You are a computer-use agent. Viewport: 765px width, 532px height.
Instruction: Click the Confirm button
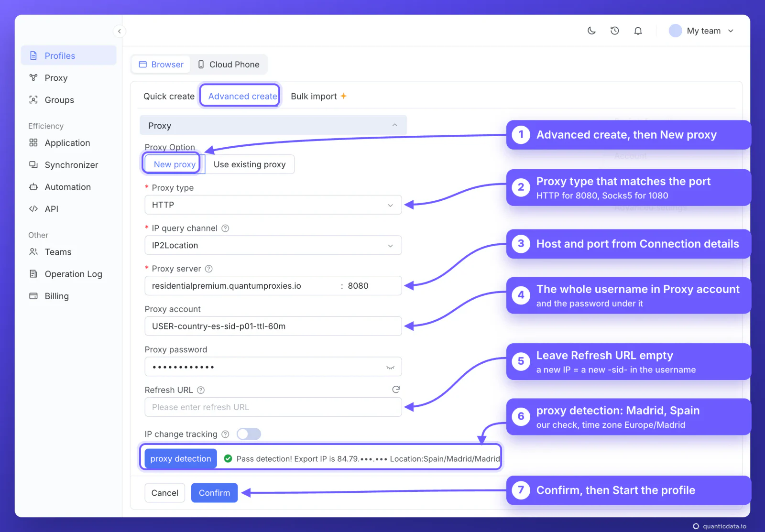point(214,493)
